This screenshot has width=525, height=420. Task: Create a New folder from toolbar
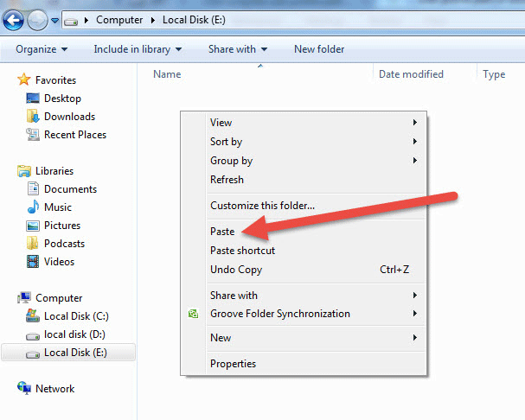pos(319,49)
